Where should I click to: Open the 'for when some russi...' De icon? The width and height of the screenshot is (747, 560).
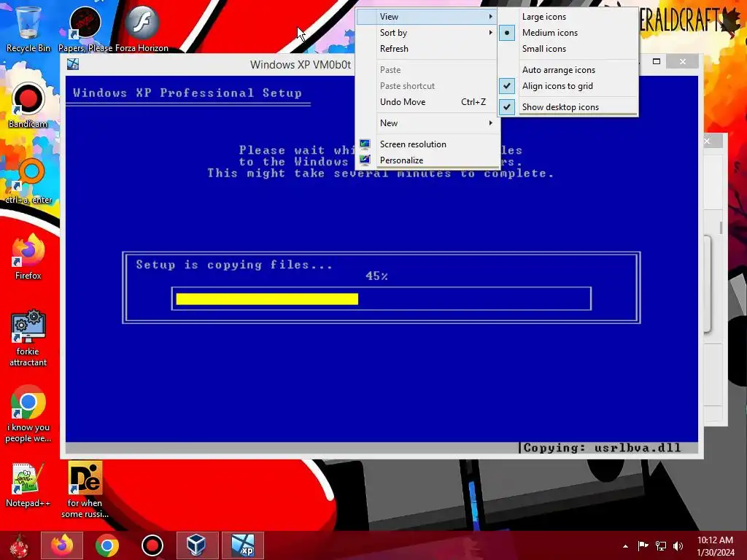pyautogui.click(x=85, y=489)
